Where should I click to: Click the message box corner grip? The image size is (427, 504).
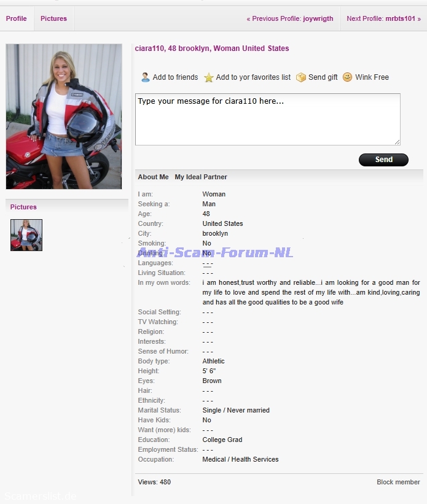[397, 142]
